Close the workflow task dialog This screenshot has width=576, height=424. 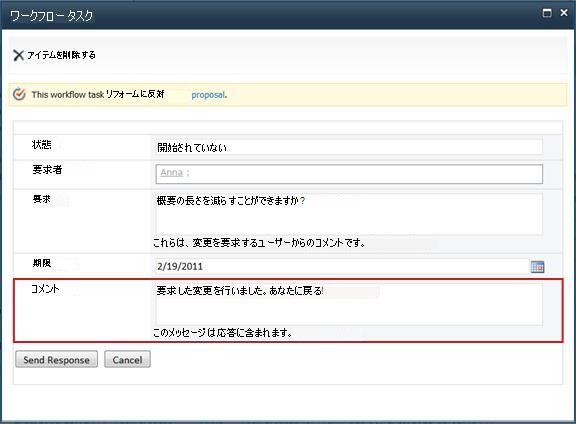pos(564,13)
